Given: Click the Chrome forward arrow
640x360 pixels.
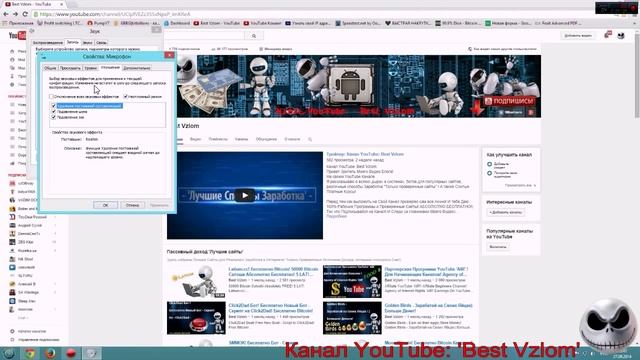Looking at the screenshot, I should click(x=15, y=14).
